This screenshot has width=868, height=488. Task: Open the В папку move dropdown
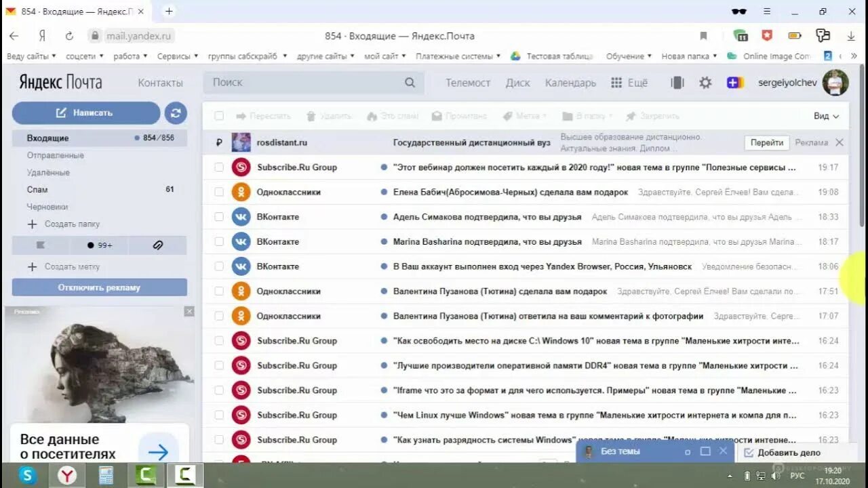pos(588,116)
